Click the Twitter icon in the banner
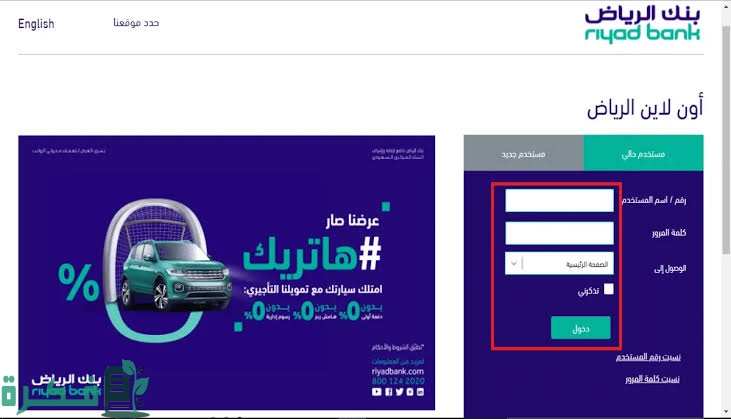Viewport: 731px width, 419px height. (399, 392)
